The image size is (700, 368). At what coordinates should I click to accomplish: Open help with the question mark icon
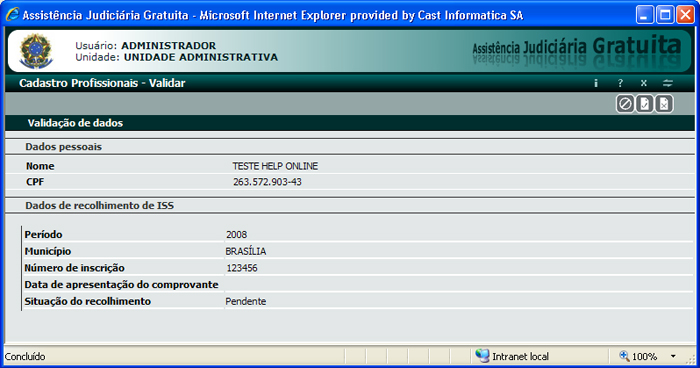pyautogui.click(x=620, y=83)
